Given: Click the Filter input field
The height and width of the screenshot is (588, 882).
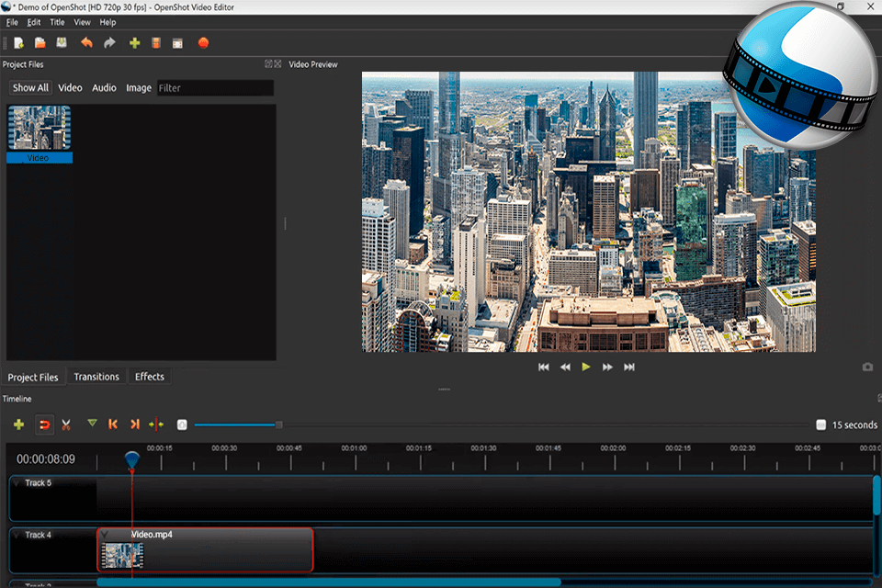Looking at the screenshot, I should click(216, 87).
